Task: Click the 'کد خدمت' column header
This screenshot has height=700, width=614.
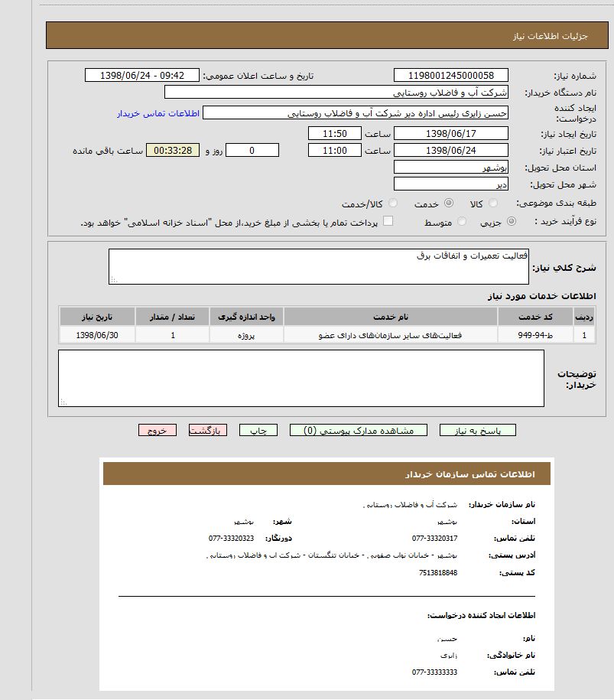Action: click(x=535, y=317)
